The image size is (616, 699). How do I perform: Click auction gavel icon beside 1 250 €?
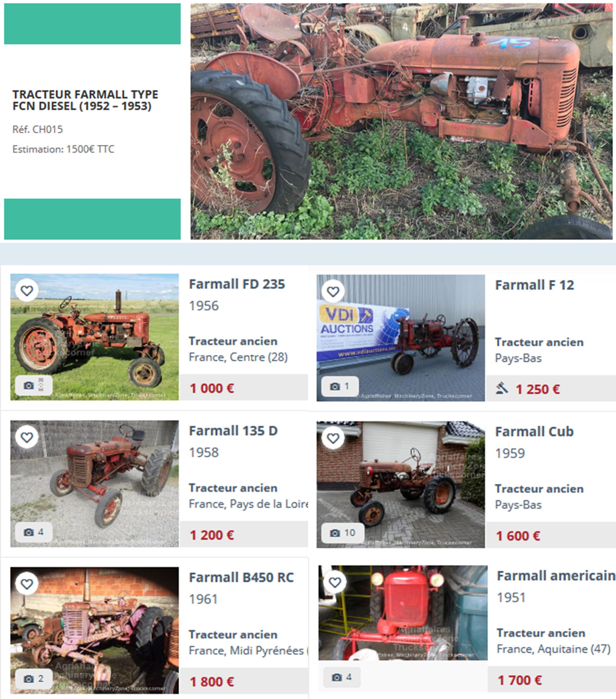pyautogui.click(x=502, y=388)
